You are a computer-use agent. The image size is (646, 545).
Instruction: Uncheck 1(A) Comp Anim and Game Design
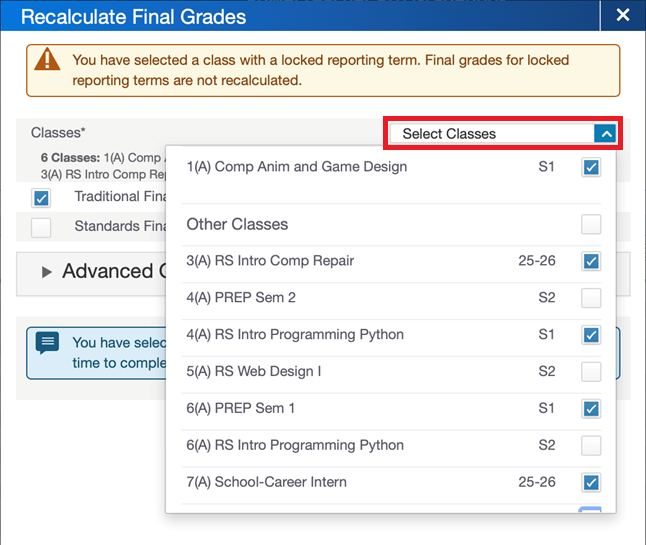click(591, 167)
